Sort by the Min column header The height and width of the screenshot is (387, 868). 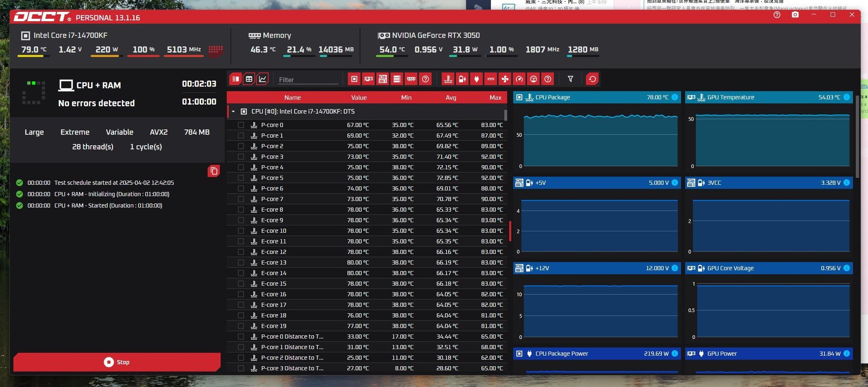pos(406,97)
